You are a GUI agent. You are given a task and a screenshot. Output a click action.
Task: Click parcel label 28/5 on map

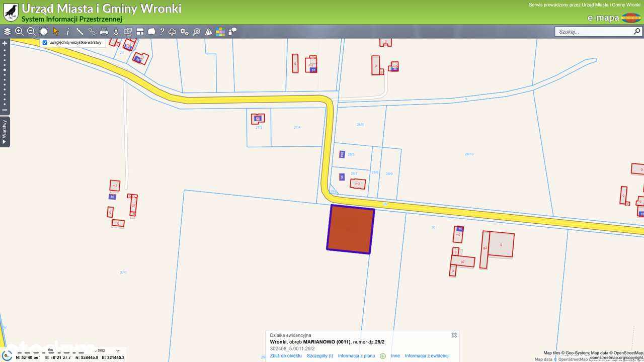pyautogui.click(x=351, y=154)
